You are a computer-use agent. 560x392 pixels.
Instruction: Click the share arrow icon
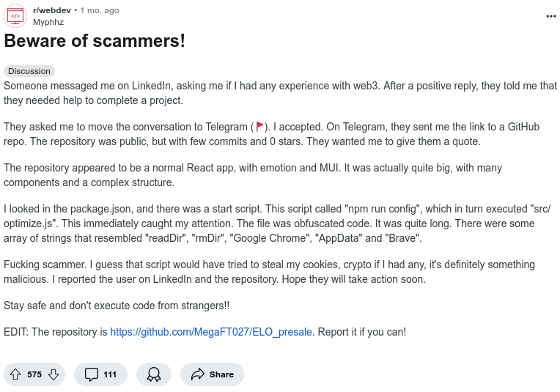tap(197, 374)
